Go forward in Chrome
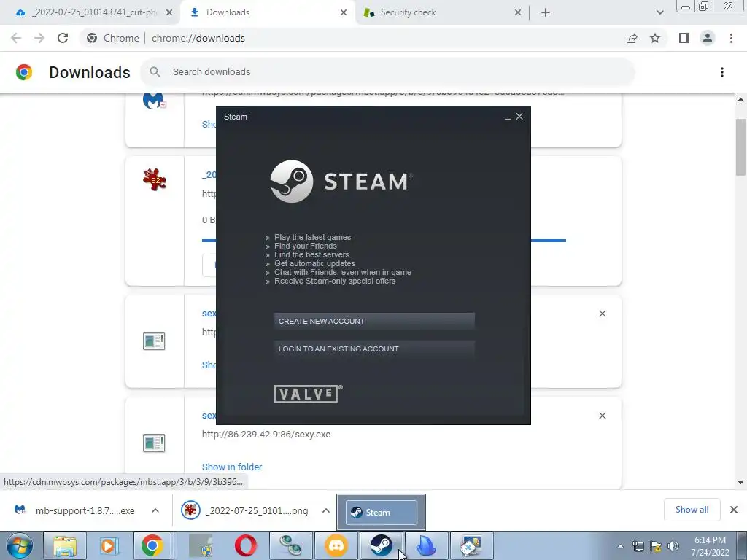 [39, 38]
